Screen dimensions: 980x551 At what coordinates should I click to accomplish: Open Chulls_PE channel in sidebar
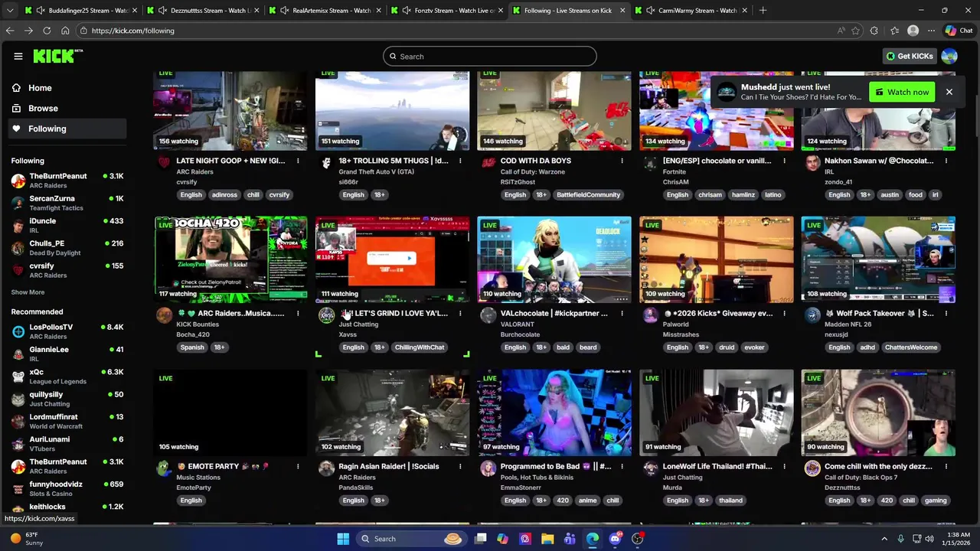(x=67, y=248)
